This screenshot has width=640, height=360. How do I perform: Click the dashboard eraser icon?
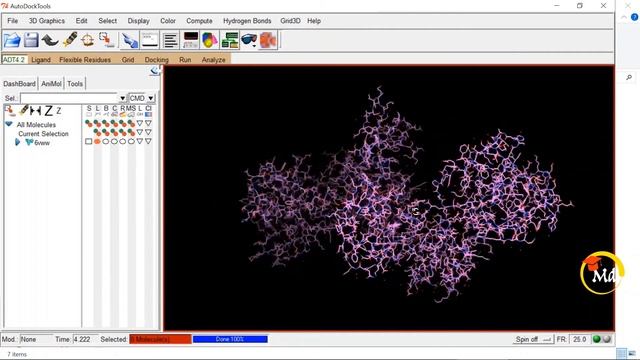pyautogui.click(x=24, y=110)
